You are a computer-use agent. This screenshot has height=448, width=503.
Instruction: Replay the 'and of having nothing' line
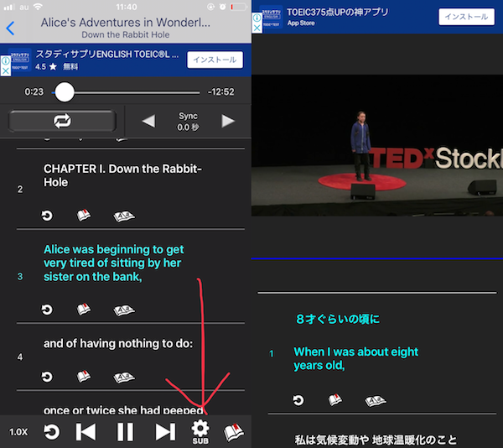[x=47, y=377]
